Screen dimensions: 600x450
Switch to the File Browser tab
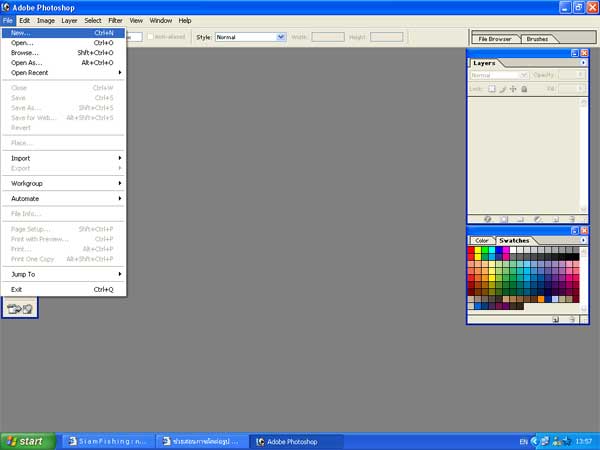(495, 39)
